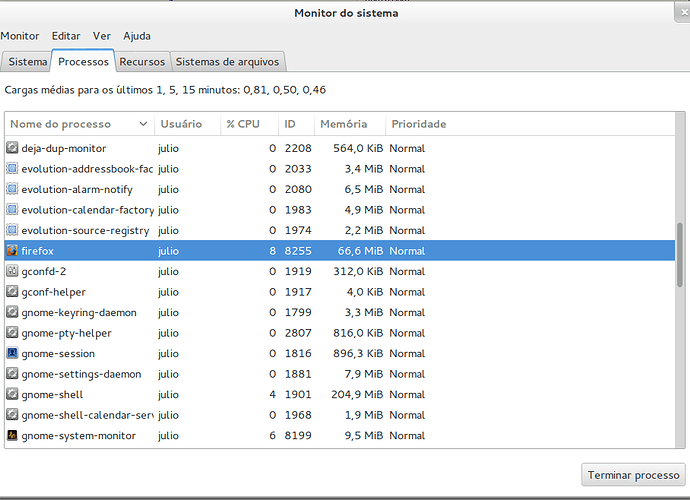Select the Processos tab
The image size is (690, 500).
83,61
